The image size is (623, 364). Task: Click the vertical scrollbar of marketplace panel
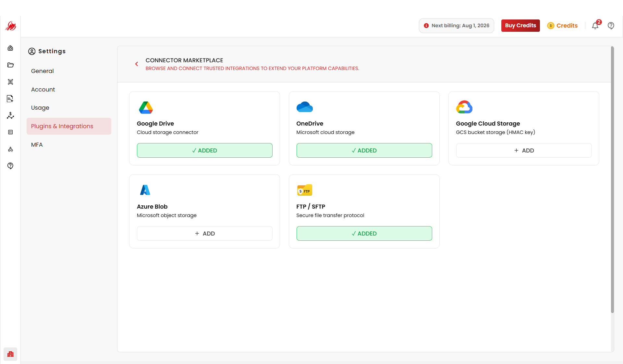[612, 180]
